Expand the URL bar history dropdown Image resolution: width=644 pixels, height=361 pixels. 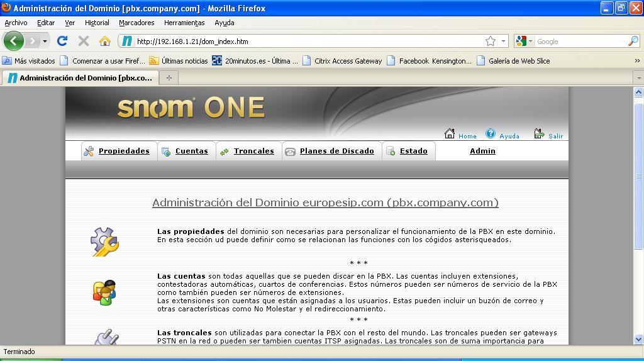tap(503, 42)
